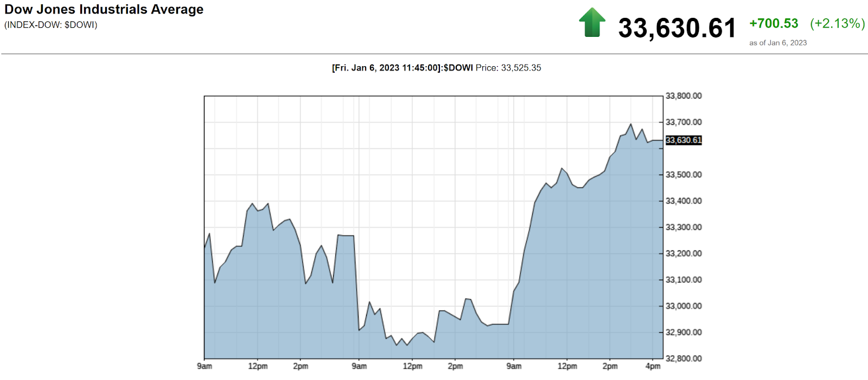Screen dimensions: 868x380
Task: Click the 33,200.00 y-axis label
Action: [684, 254]
